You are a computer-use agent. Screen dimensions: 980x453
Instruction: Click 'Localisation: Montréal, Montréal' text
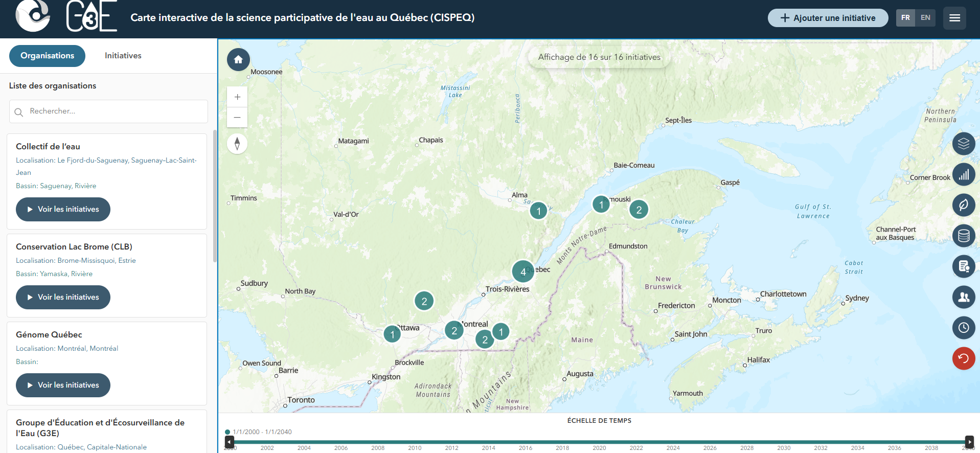(x=67, y=349)
